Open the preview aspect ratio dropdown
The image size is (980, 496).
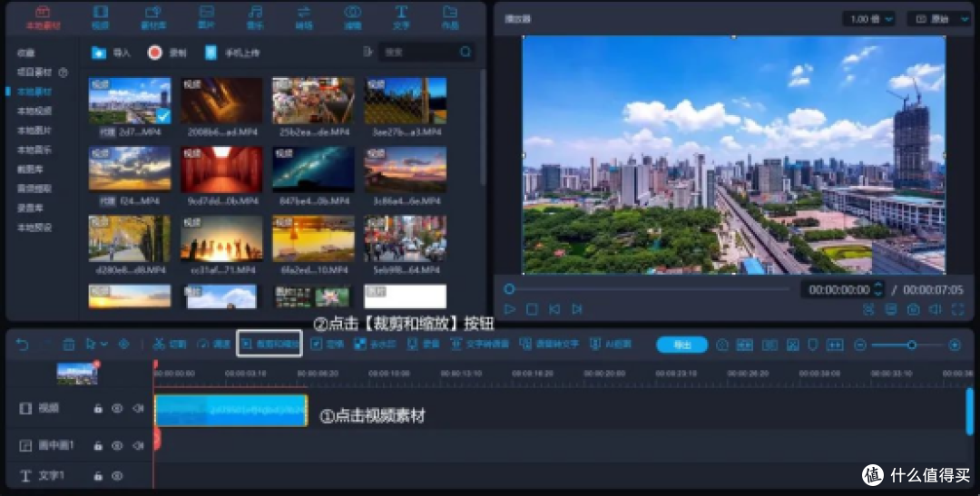(937, 19)
